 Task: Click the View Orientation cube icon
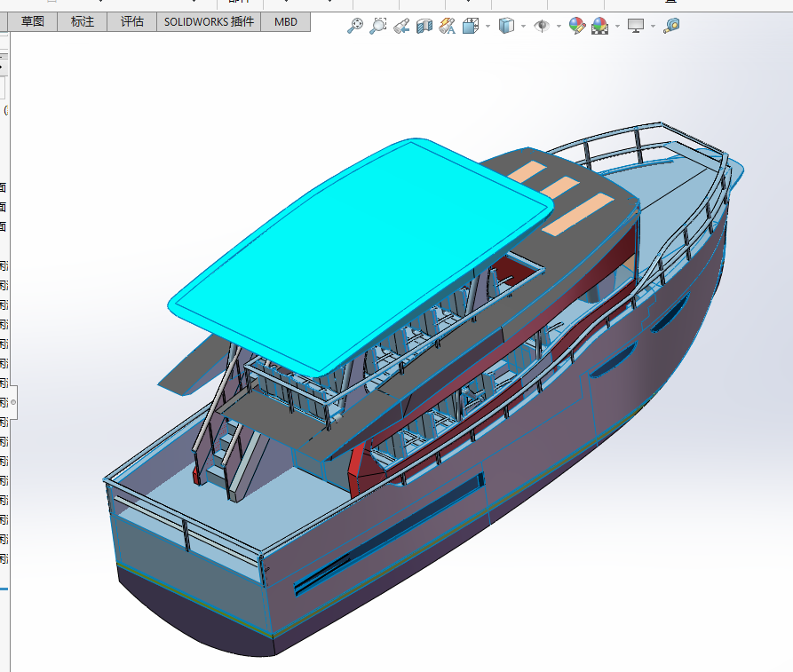(x=471, y=26)
